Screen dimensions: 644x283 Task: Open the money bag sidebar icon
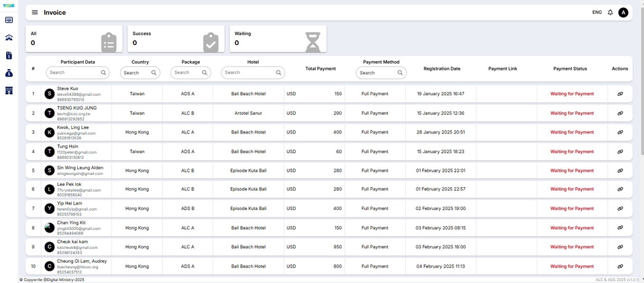point(9,73)
